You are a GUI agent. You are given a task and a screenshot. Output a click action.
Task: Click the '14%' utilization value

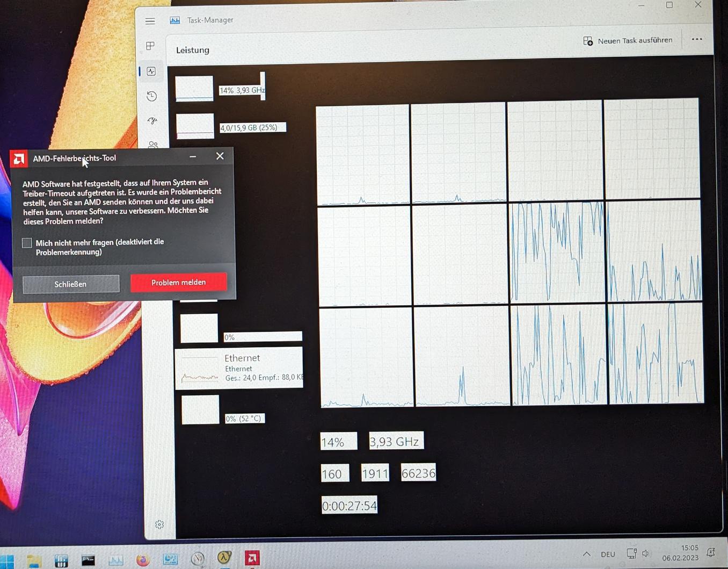[338, 442]
